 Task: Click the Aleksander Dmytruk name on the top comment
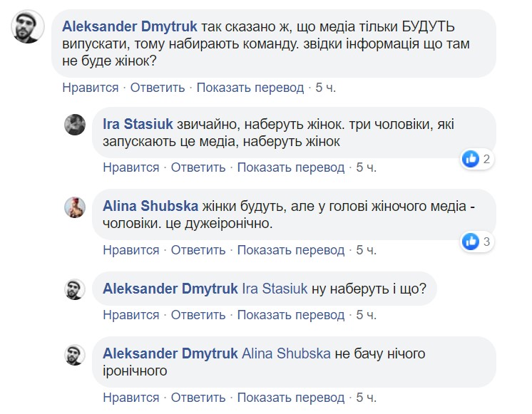coord(130,26)
